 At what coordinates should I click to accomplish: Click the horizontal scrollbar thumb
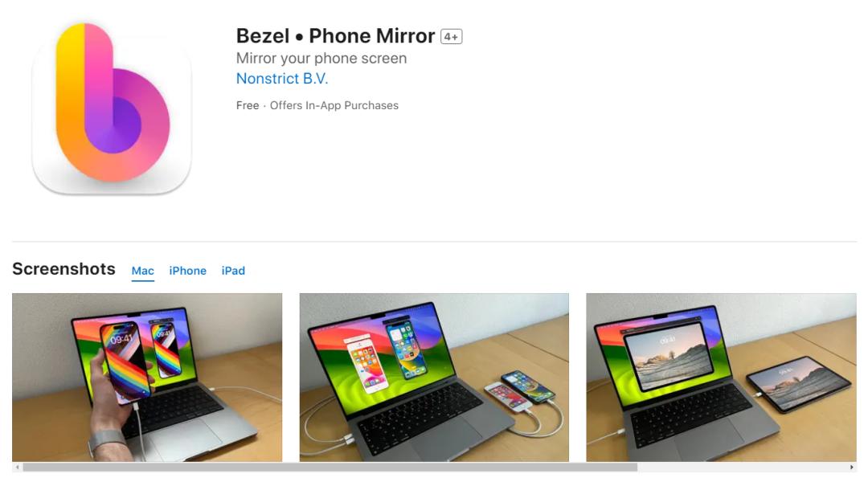coord(330,468)
